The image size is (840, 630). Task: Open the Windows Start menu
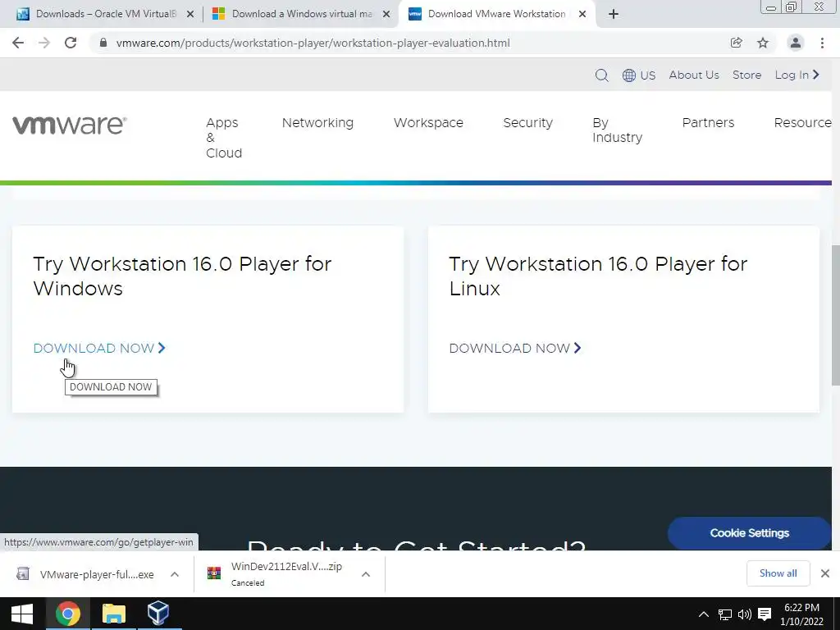(x=22, y=614)
